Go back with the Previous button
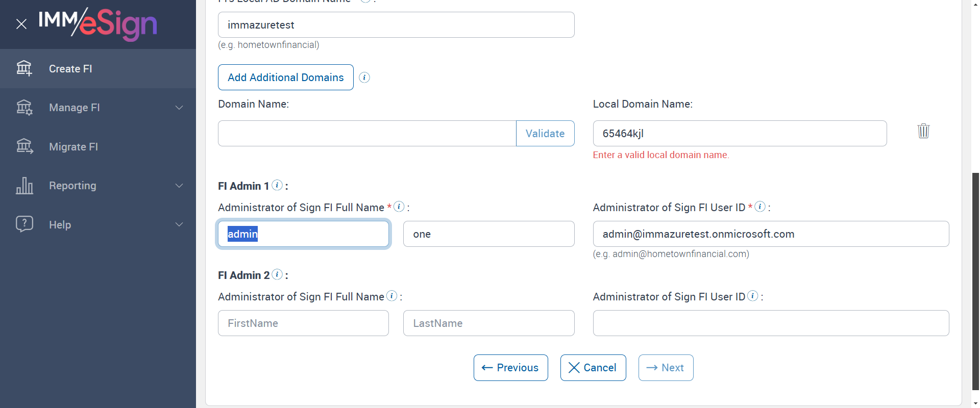This screenshot has height=408, width=980. pyautogui.click(x=510, y=368)
